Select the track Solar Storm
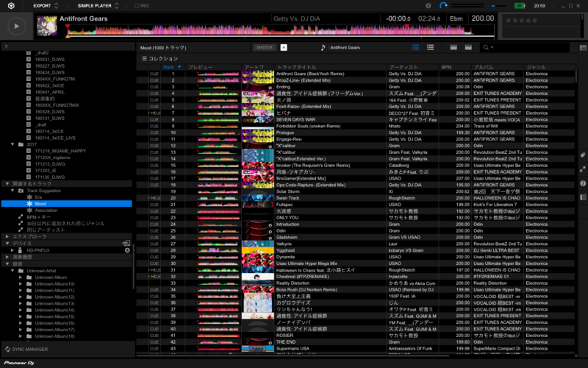Image resolution: width=588 pixels, height=368 pixels. pyautogui.click(x=287, y=191)
